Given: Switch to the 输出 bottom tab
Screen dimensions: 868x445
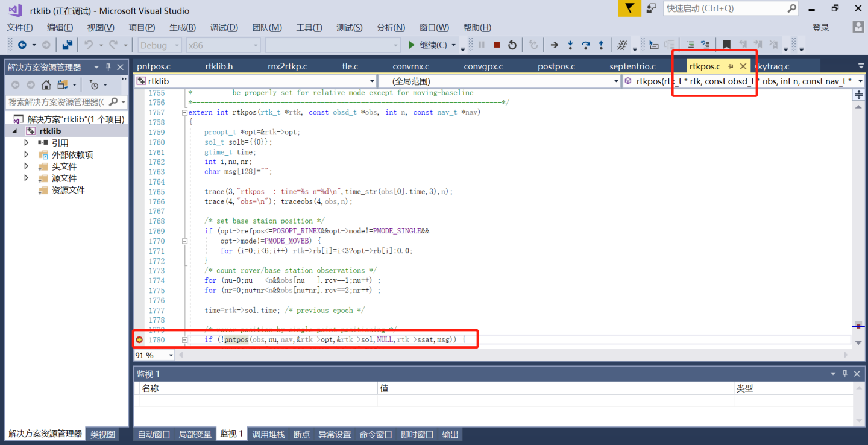Looking at the screenshot, I should 450,434.
